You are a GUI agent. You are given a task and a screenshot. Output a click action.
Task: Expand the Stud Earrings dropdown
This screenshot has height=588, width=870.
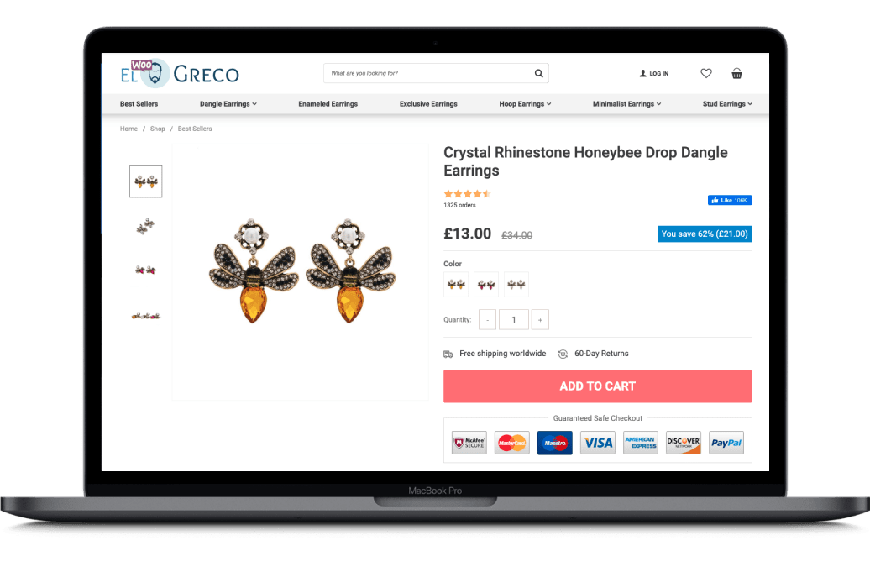click(x=727, y=104)
